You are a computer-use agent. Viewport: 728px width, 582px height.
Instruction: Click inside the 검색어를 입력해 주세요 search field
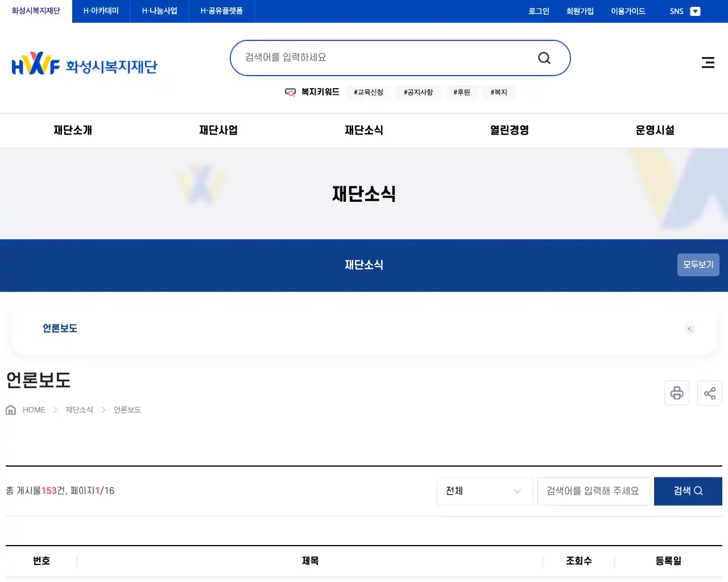click(x=594, y=491)
